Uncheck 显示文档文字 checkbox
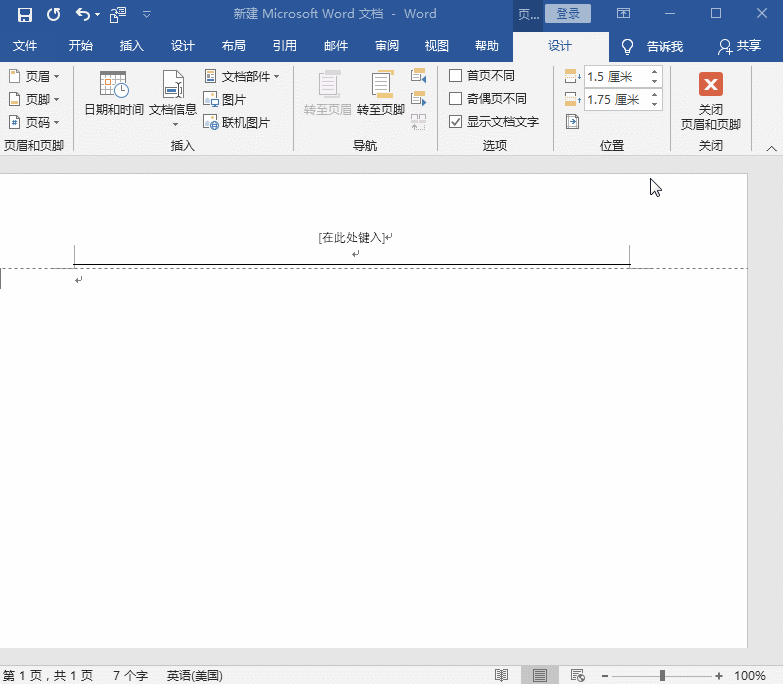The width and height of the screenshot is (783, 684). 456,122
